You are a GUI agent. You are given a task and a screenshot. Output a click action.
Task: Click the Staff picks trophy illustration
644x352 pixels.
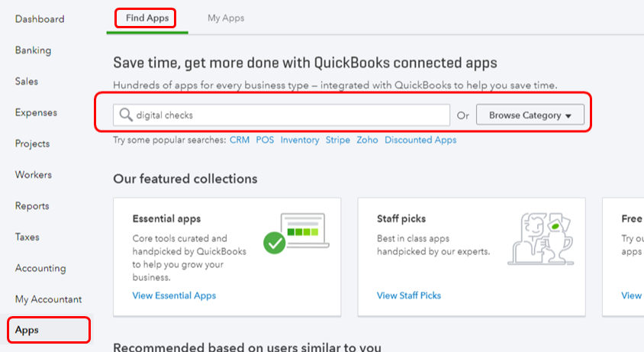(540, 238)
